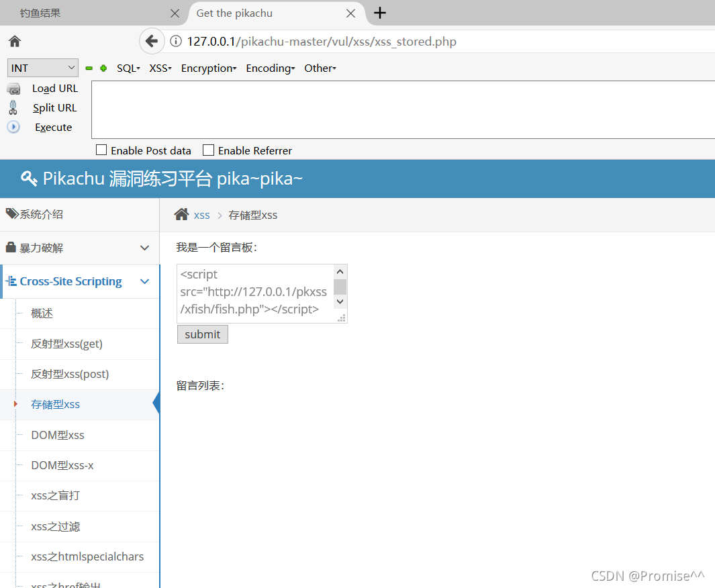Open DOM型xss-x page
The image size is (715, 588).
coord(62,465)
